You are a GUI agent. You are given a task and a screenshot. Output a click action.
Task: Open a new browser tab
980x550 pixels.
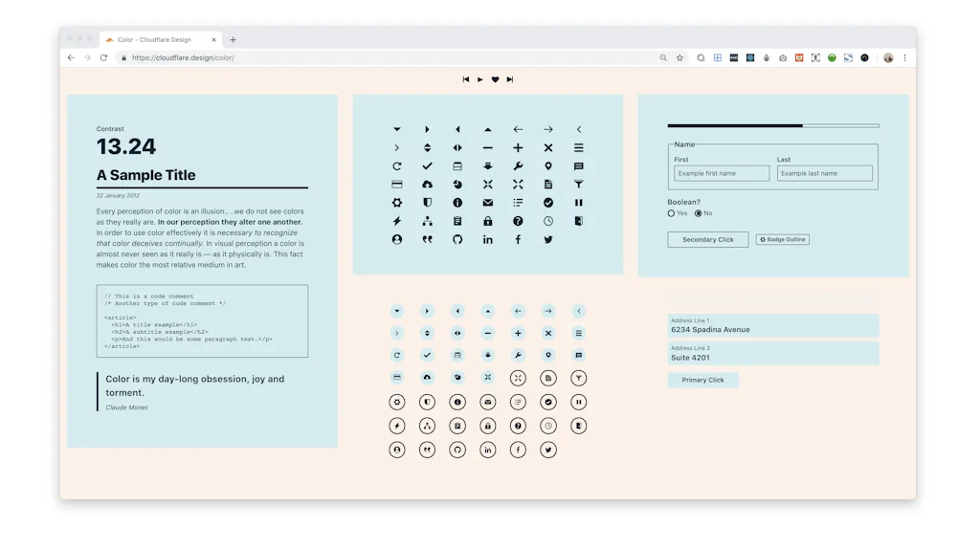point(234,39)
